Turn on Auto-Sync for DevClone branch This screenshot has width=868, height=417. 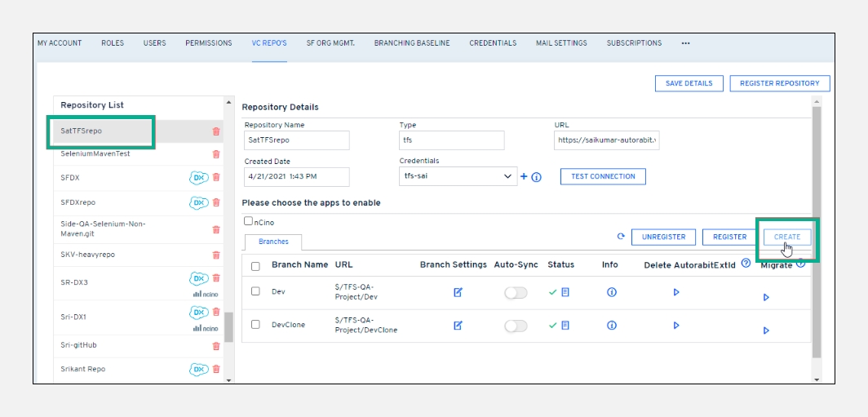[516, 326]
